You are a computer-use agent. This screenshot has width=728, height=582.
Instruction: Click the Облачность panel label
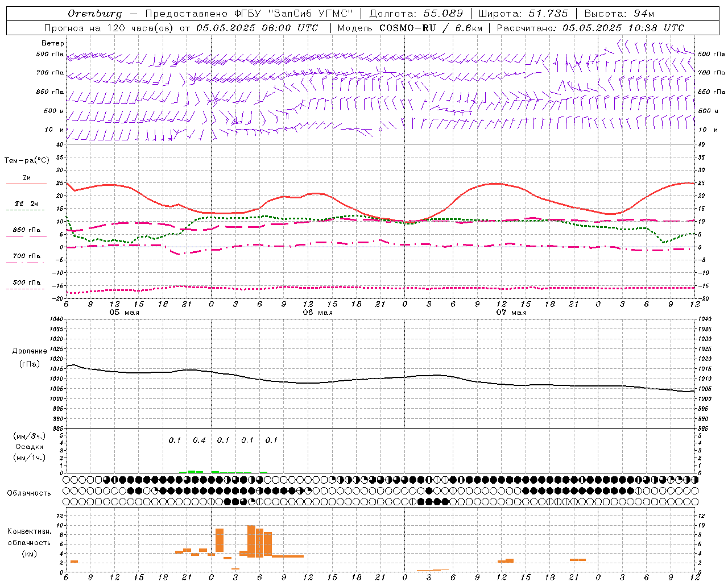[29, 493]
